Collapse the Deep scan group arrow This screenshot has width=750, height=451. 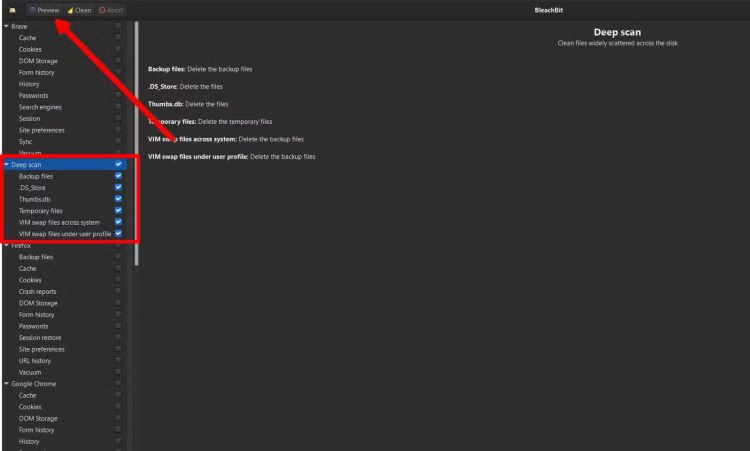click(6, 164)
